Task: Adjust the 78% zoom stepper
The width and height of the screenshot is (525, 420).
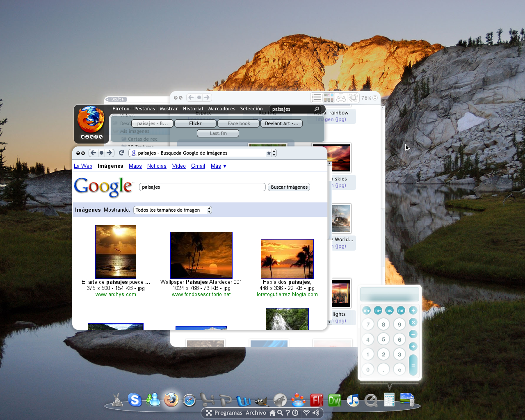Action: click(x=375, y=98)
